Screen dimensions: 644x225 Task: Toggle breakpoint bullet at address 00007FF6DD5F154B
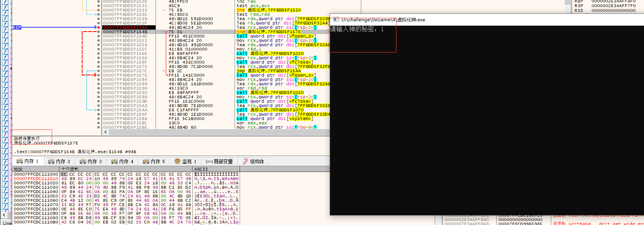(98, 32)
